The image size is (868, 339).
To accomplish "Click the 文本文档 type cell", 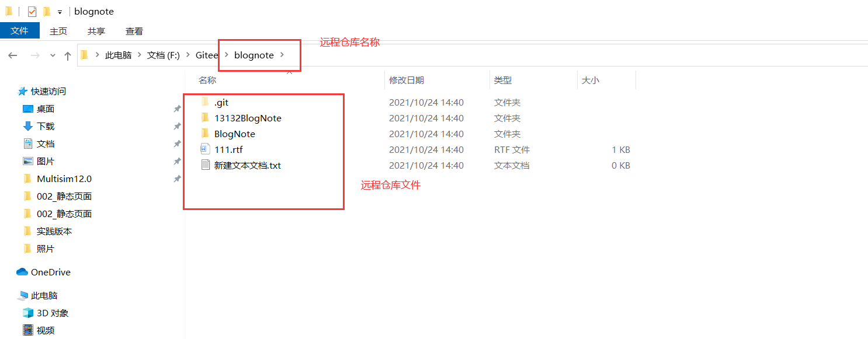I will tap(512, 165).
